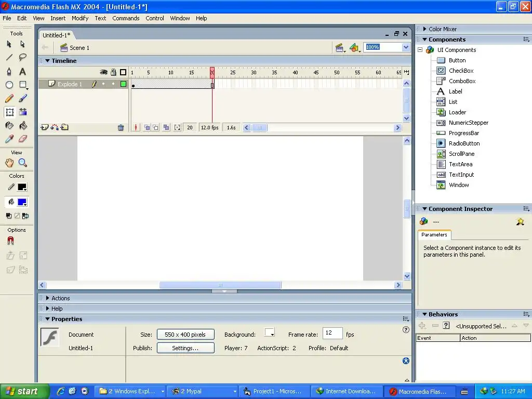Open the Control menu
532x399 pixels.
click(155, 18)
